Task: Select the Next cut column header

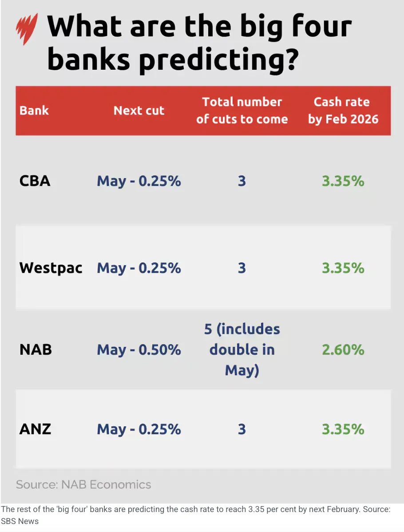Action: coord(139,111)
